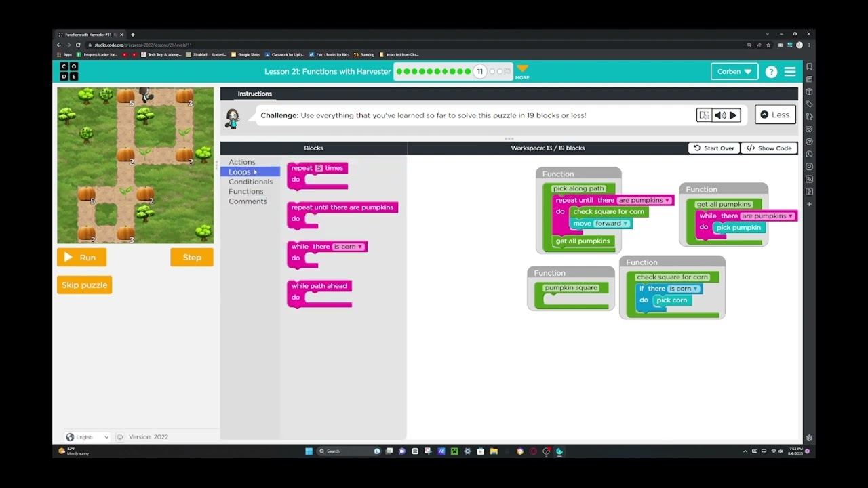This screenshot has height=488, width=868.
Task: Open browser profile avatar
Action: click(800, 45)
